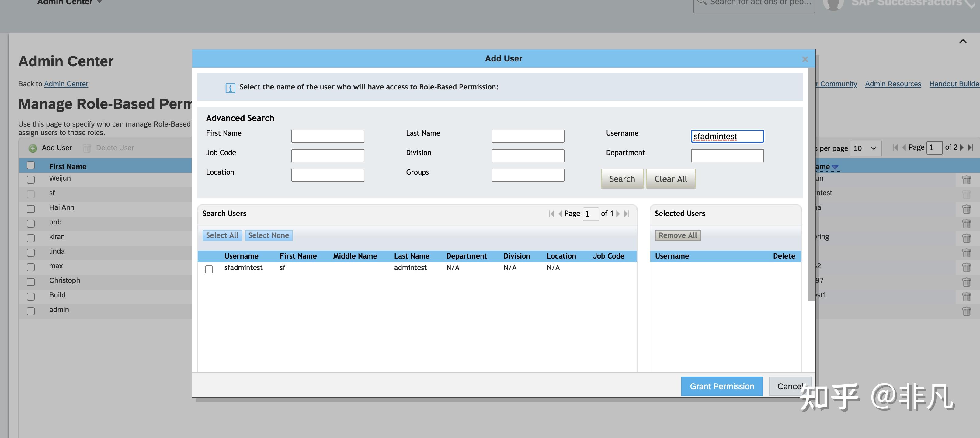Select all rows using the header checkbox
Screen dimensions: 980x438
(x=30, y=165)
